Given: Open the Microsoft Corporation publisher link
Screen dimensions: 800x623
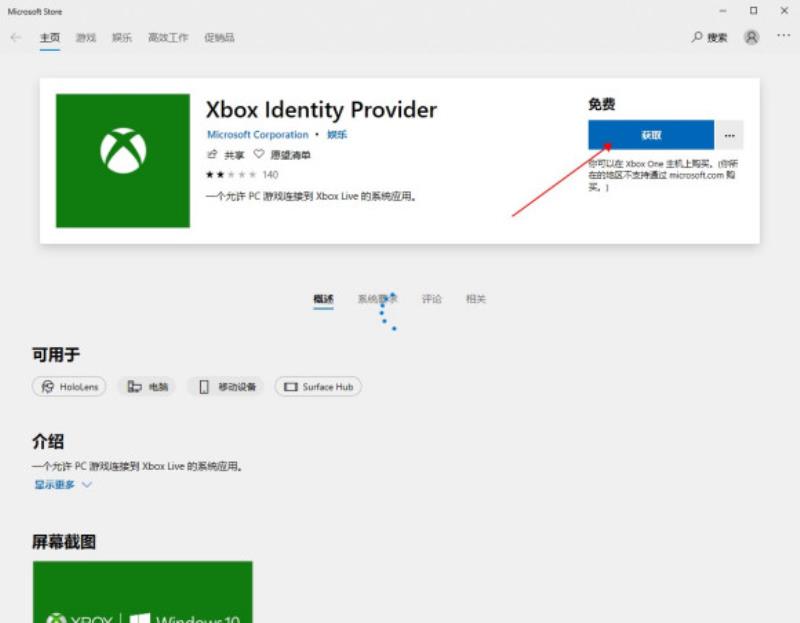Looking at the screenshot, I should click(258, 135).
